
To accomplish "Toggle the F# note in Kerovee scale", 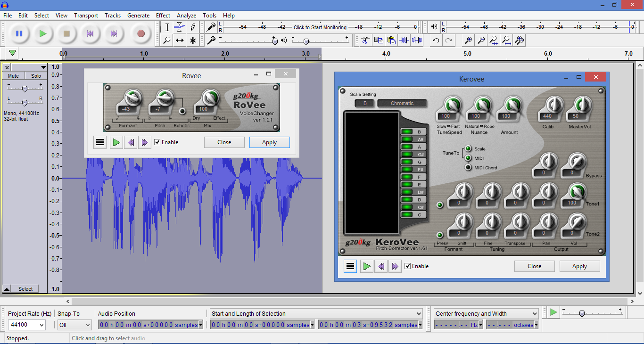I will pyautogui.click(x=413, y=170).
